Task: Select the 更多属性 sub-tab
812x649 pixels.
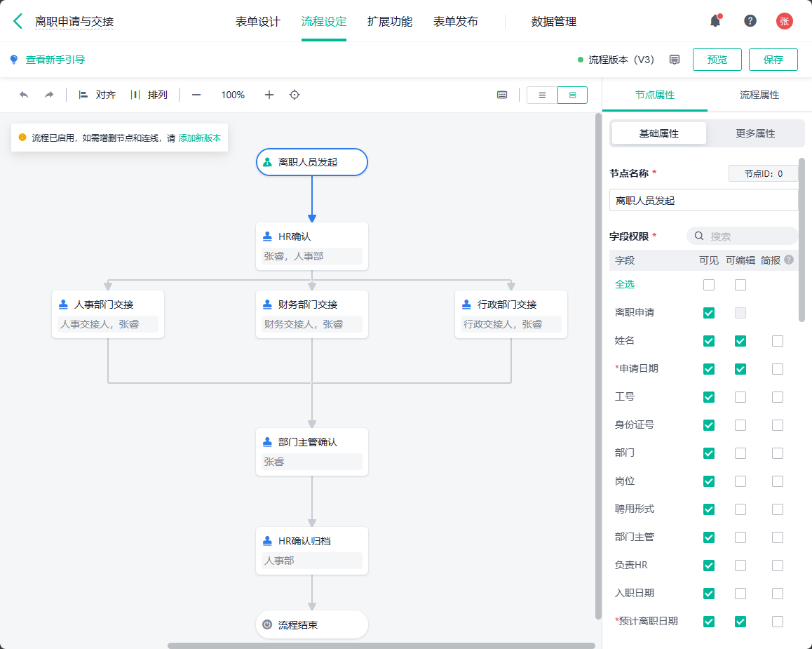Action: coord(755,133)
